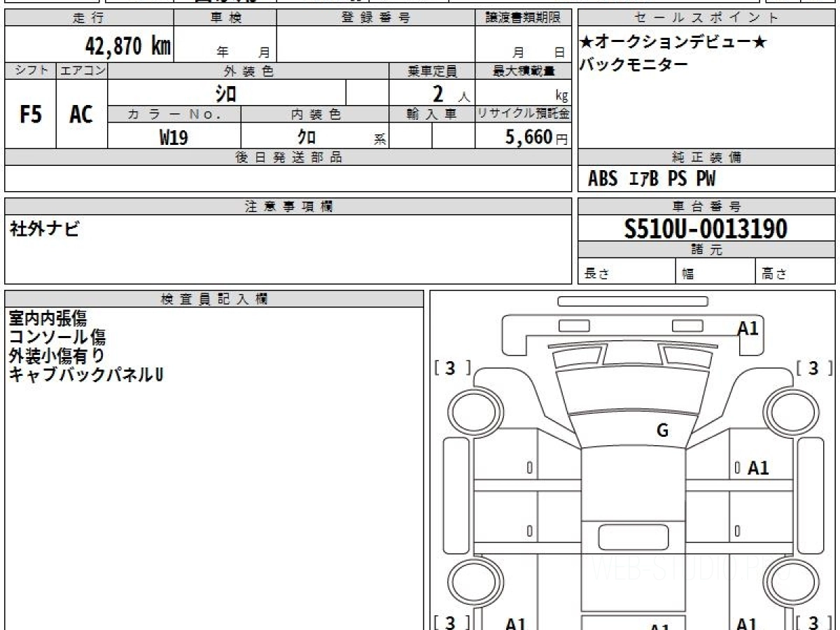Select inspector note コンソール傷
840x630 pixels.
pyautogui.click(x=57, y=337)
